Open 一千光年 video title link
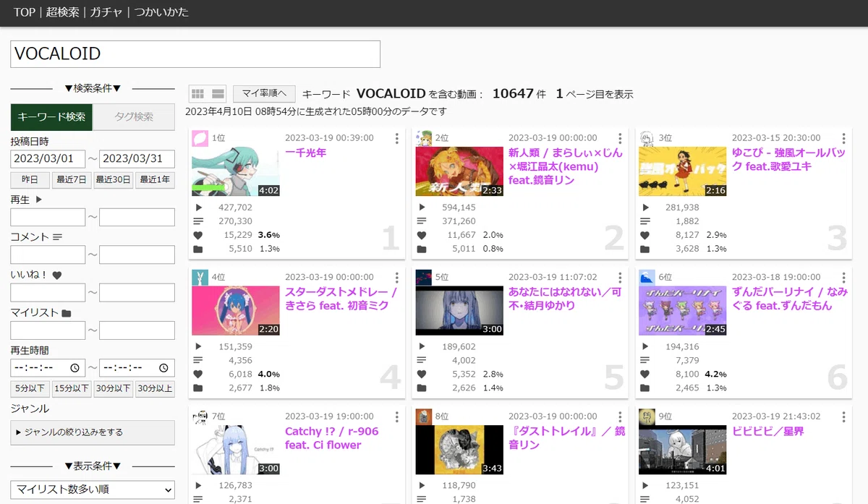Viewport: 868px width, 504px height. click(306, 153)
